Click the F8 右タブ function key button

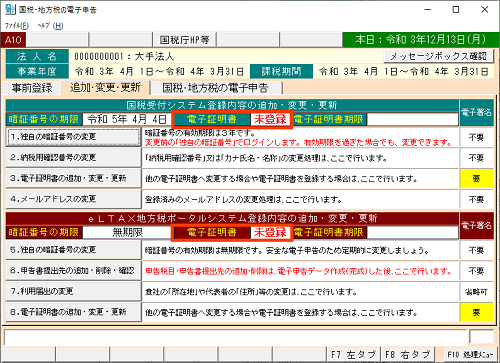(408, 354)
